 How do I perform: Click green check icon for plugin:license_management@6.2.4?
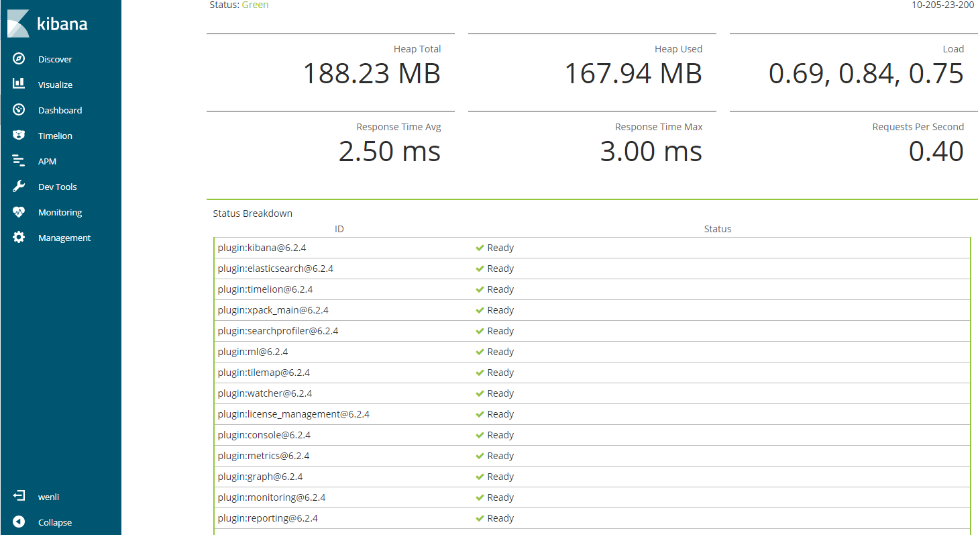pos(480,414)
